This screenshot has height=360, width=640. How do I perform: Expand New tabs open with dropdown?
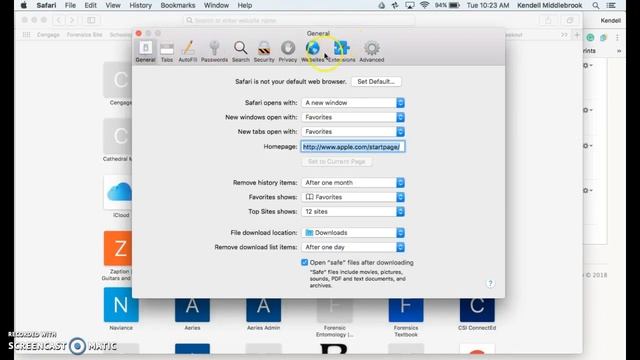(x=353, y=132)
